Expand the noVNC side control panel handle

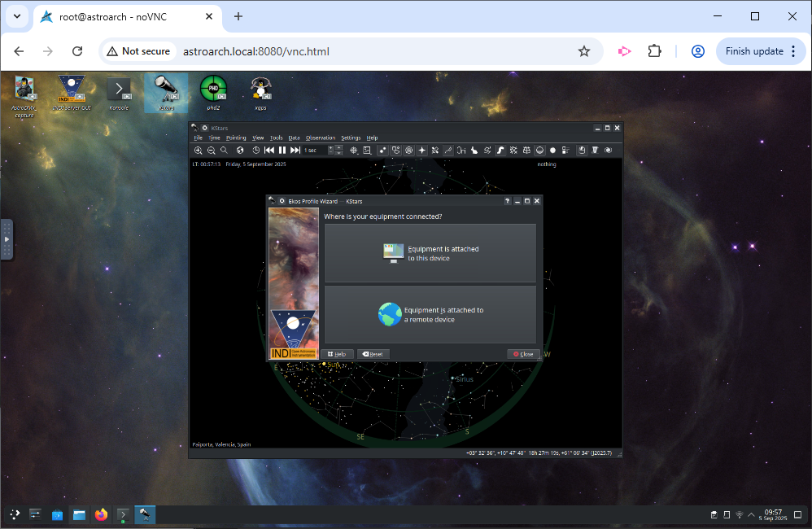(7, 239)
